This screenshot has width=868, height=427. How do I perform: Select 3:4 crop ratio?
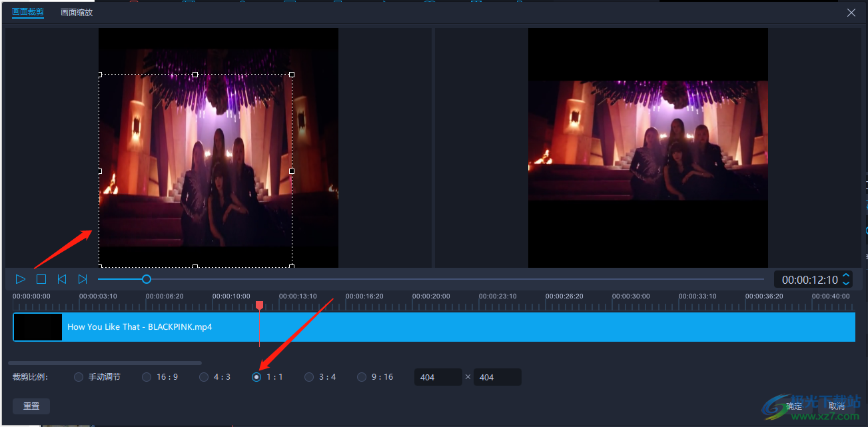(x=320, y=377)
